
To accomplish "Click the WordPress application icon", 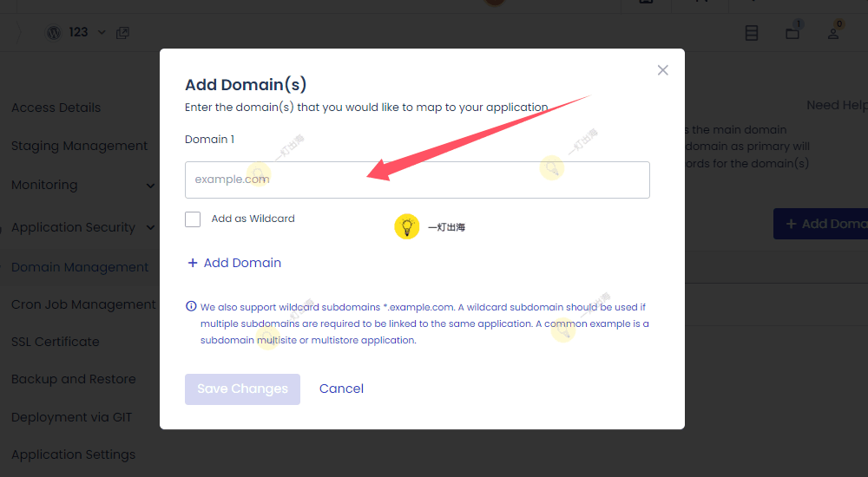I will (54, 32).
